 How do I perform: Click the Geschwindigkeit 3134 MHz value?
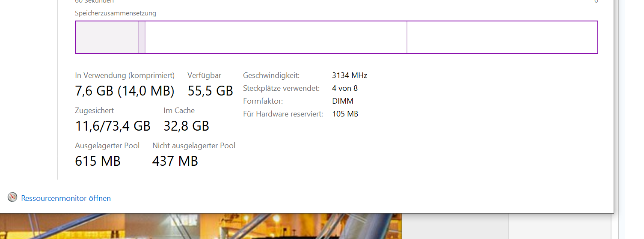[350, 75]
